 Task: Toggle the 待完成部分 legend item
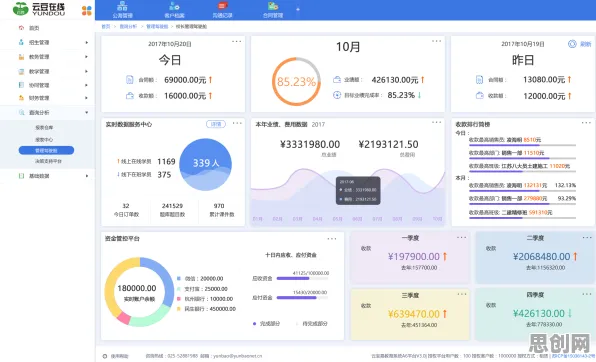click(x=311, y=324)
